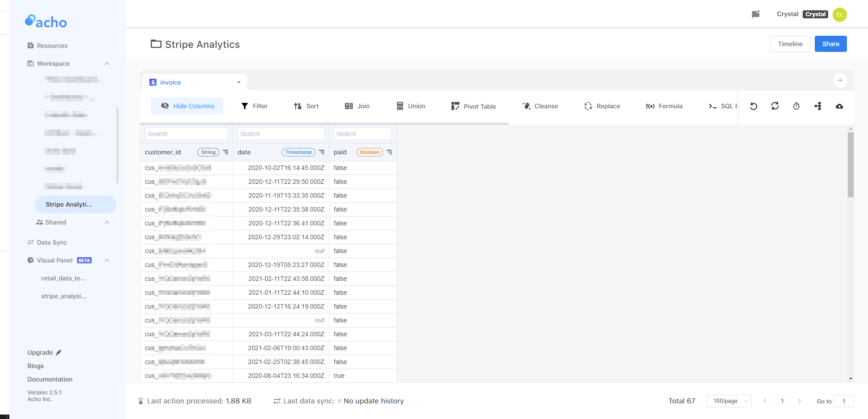Undo the last table action
This screenshot has width=868, height=419.
point(754,106)
